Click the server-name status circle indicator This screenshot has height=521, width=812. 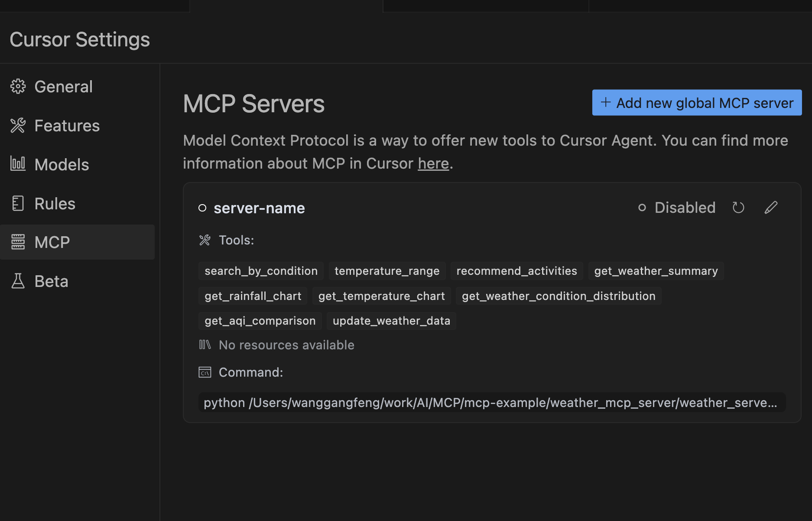(x=202, y=208)
